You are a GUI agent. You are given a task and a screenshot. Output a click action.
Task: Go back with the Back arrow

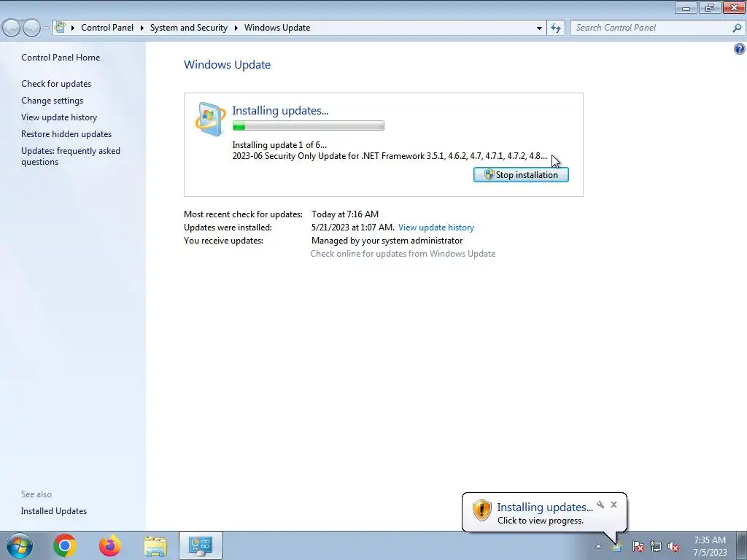(x=12, y=28)
